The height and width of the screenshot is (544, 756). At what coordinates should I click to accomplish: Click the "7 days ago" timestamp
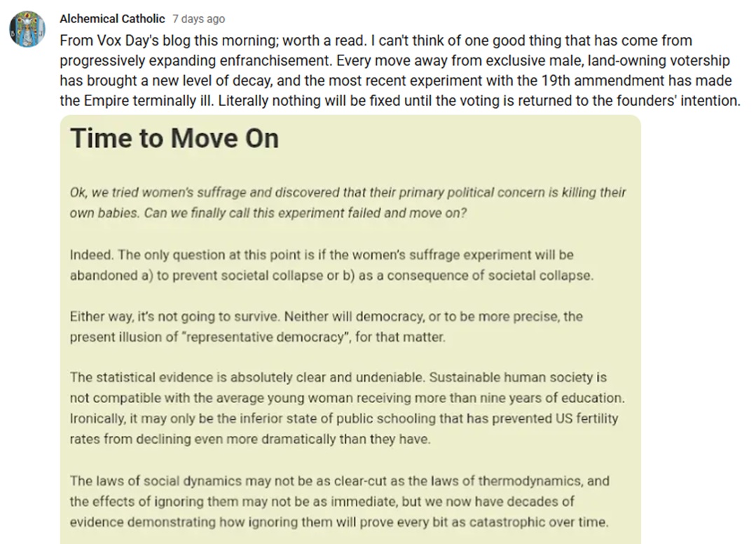click(198, 19)
